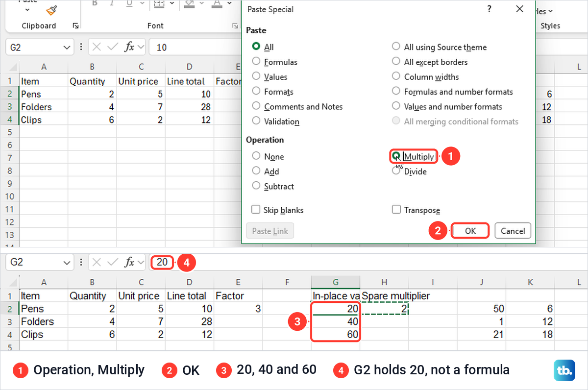This screenshot has height=390, width=588.
Task: Open the lower Name Box dropdown
Action: [67, 263]
